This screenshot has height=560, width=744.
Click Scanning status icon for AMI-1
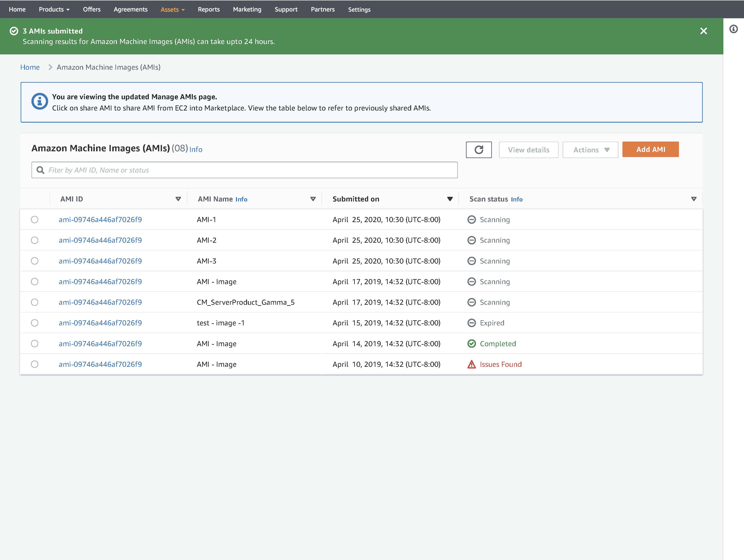pos(471,220)
